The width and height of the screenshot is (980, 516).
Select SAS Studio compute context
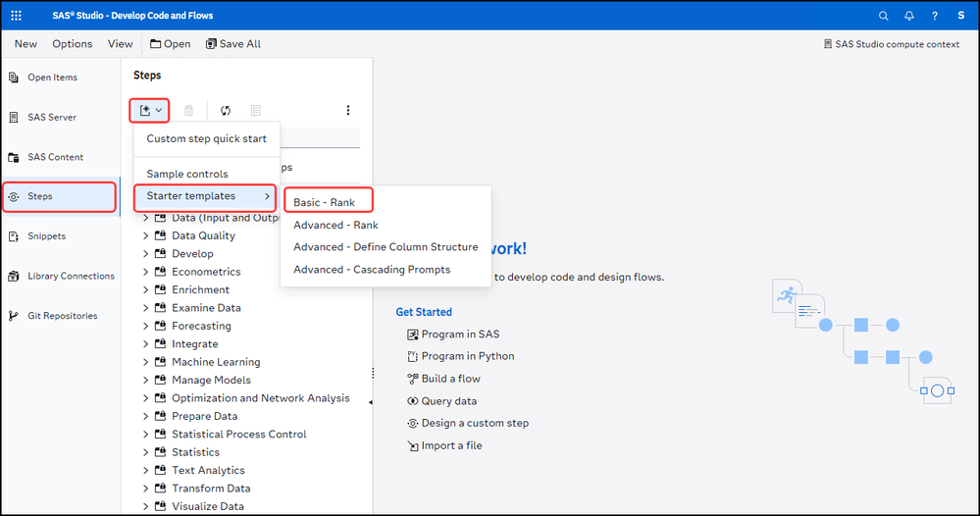pyautogui.click(x=892, y=44)
